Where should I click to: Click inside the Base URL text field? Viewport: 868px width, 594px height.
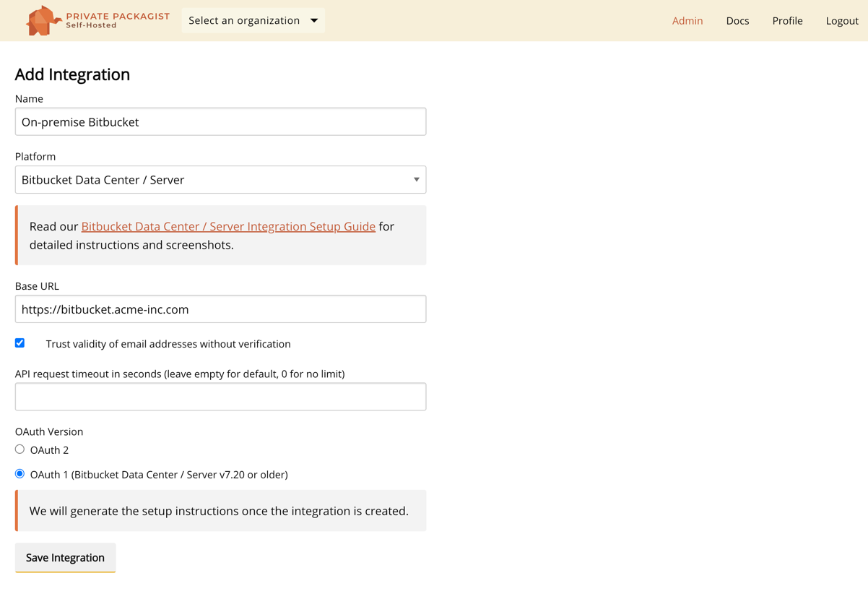pyautogui.click(x=220, y=309)
